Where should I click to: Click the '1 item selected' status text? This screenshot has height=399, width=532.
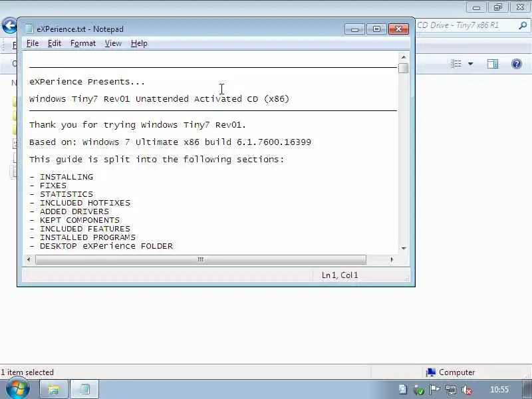click(27, 372)
